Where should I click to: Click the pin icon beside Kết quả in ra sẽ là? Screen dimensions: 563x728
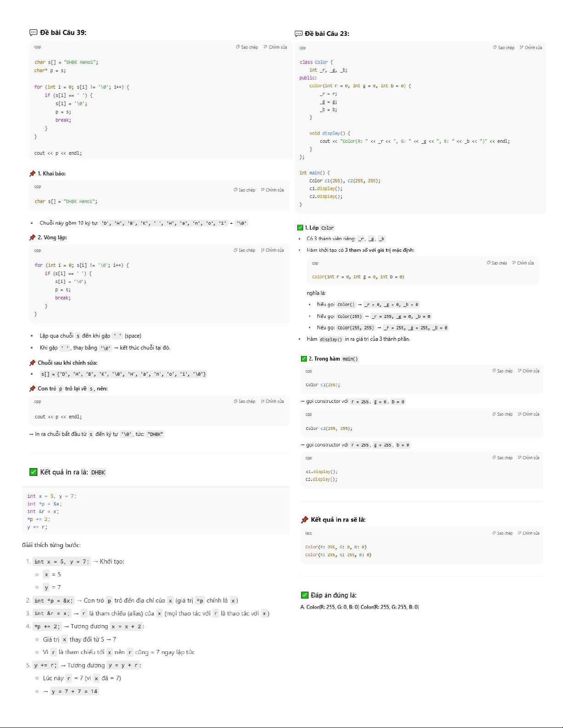304,520
